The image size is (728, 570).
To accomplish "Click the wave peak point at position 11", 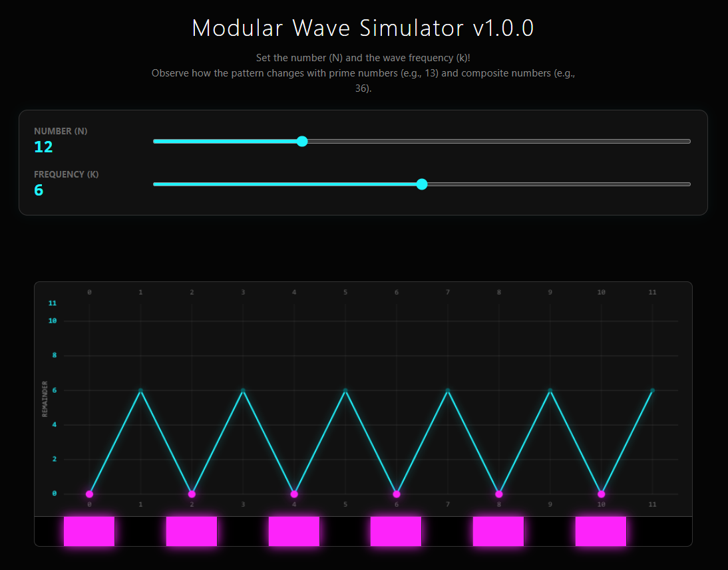I will (x=652, y=390).
